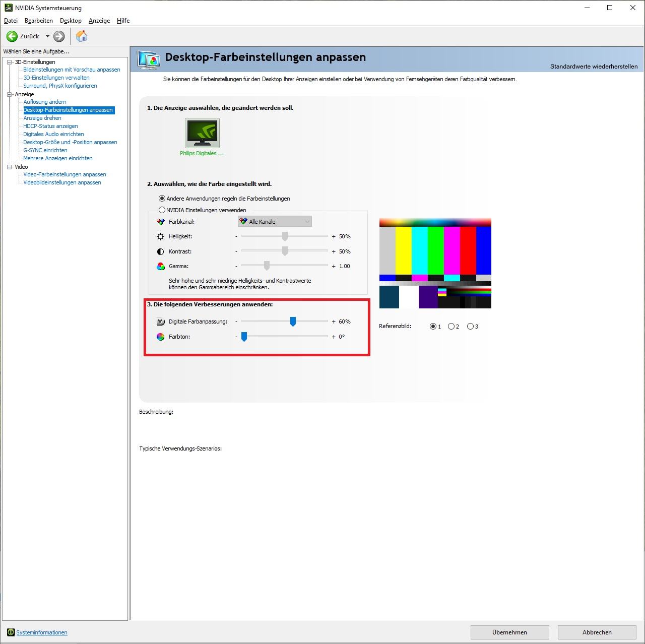Screen dimensions: 645x644
Task: Open Surround, PhysX konfigurieren
Action: (60, 86)
